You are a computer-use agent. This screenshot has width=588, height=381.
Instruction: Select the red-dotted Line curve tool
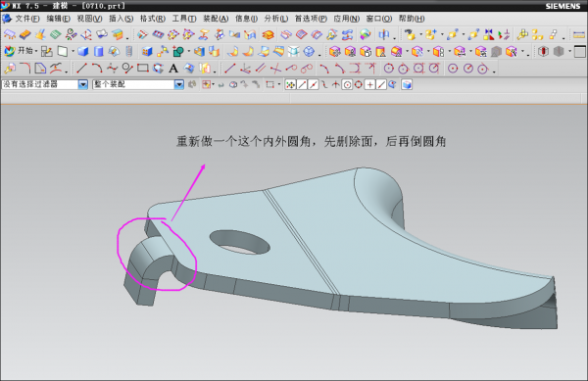click(81, 69)
